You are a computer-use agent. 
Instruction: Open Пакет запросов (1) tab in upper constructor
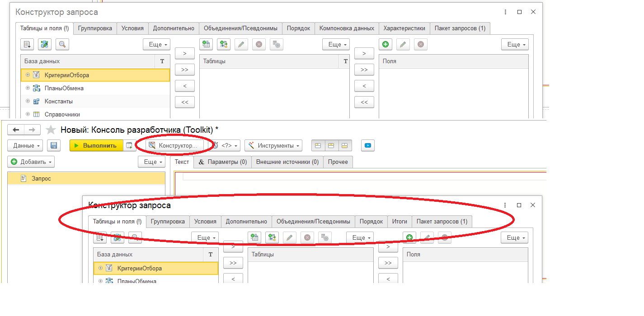coord(460,28)
